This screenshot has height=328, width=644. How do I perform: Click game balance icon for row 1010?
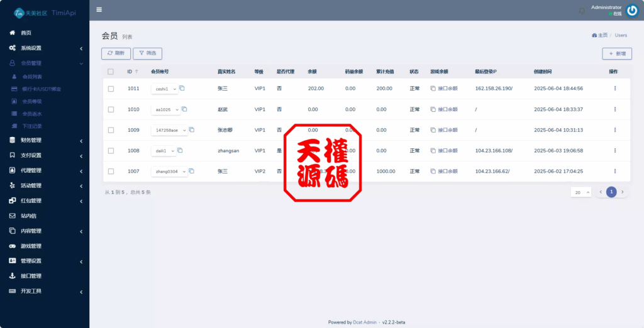coord(433,109)
